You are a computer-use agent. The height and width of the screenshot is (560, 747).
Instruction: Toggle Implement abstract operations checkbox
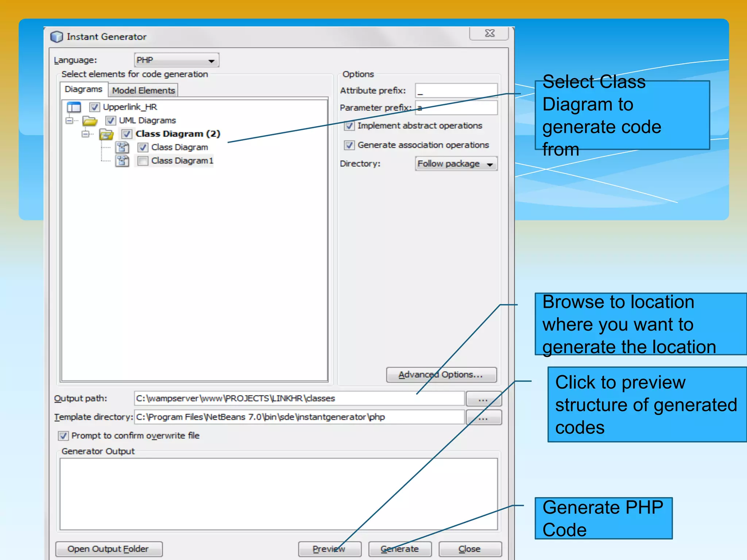coord(349,126)
